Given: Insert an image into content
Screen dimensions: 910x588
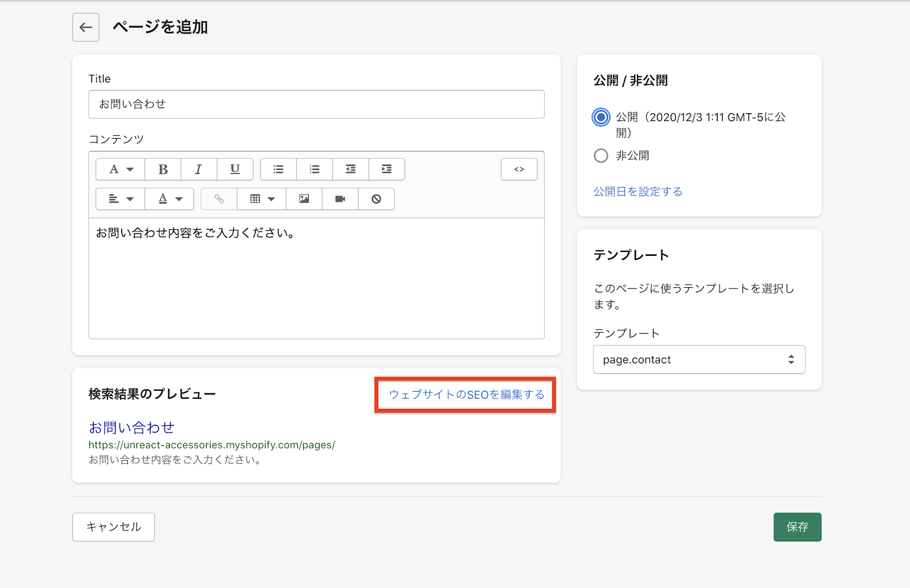Looking at the screenshot, I should pos(304,199).
